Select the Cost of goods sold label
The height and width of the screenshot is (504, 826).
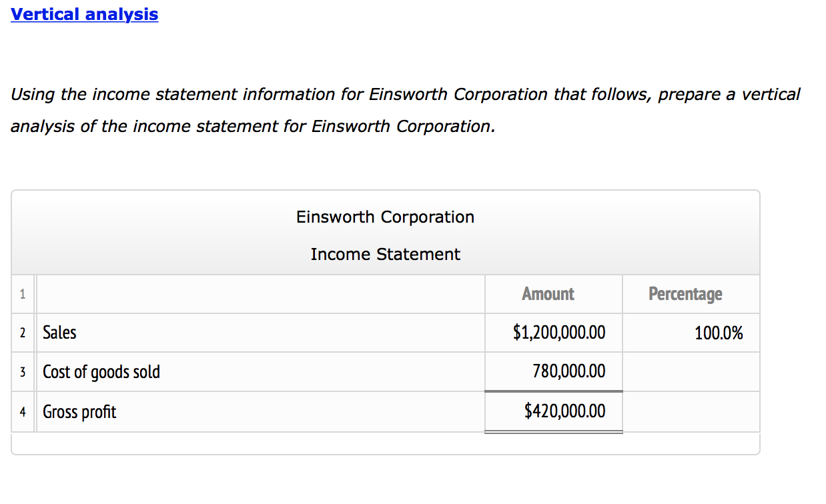101,371
